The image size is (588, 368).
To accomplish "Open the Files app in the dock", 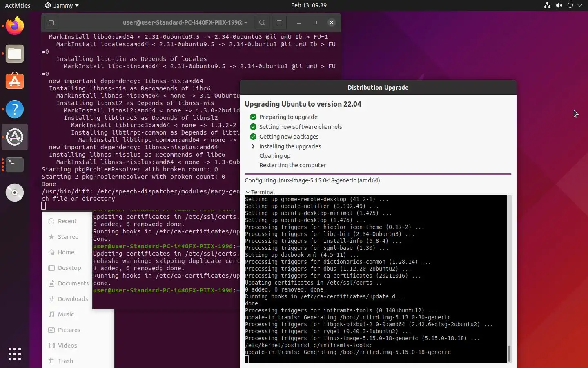I will click(x=15, y=54).
